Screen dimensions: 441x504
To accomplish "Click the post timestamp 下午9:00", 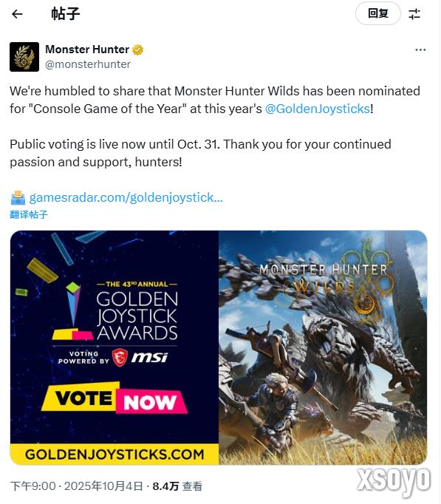I will click(x=33, y=486).
